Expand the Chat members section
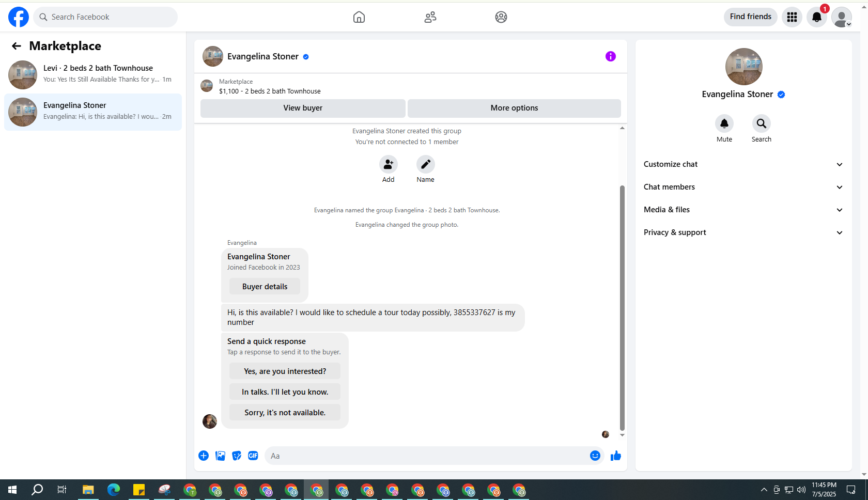Viewport: 868px width, 500px height. click(x=743, y=187)
